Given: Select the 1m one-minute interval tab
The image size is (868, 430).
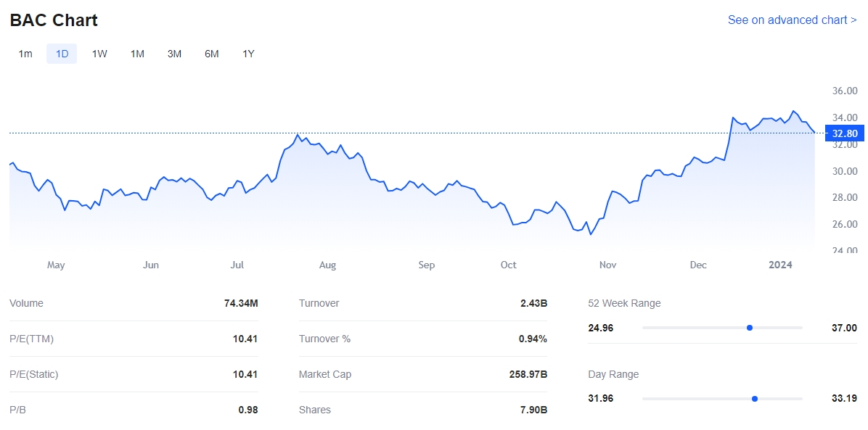Looking at the screenshot, I should (25, 54).
